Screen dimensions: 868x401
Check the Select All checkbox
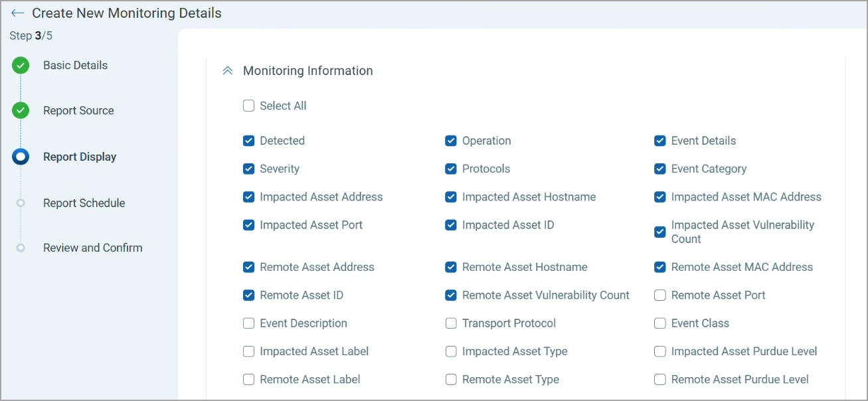point(249,106)
